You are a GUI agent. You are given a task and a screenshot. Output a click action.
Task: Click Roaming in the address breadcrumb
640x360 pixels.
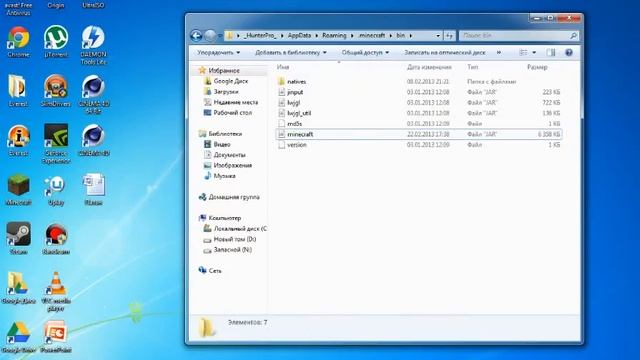(x=334, y=36)
